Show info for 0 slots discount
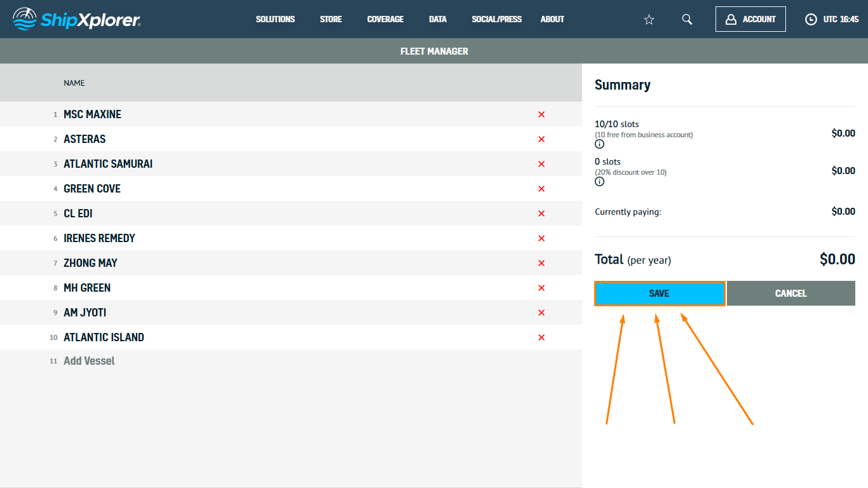The image size is (868, 488). pos(599,182)
